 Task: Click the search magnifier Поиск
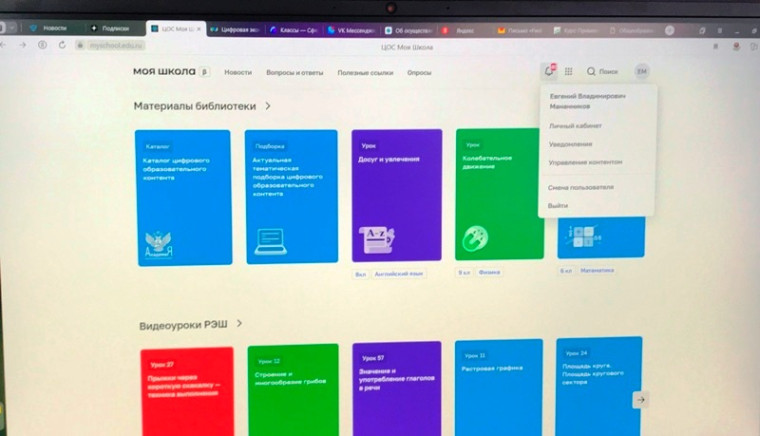[x=602, y=72]
